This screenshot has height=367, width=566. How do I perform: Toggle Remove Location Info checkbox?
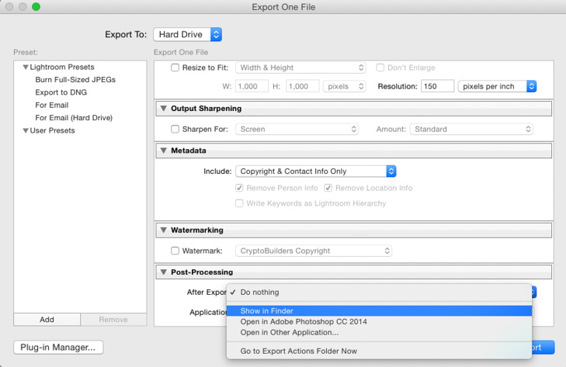click(x=328, y=188)
